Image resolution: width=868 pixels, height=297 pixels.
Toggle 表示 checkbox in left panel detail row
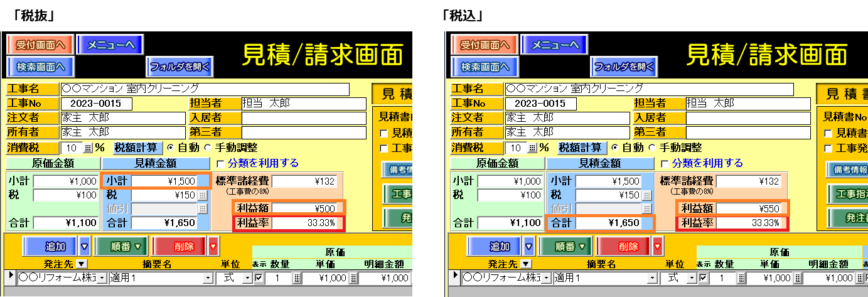pyautogui.click(x=259, y=278)
